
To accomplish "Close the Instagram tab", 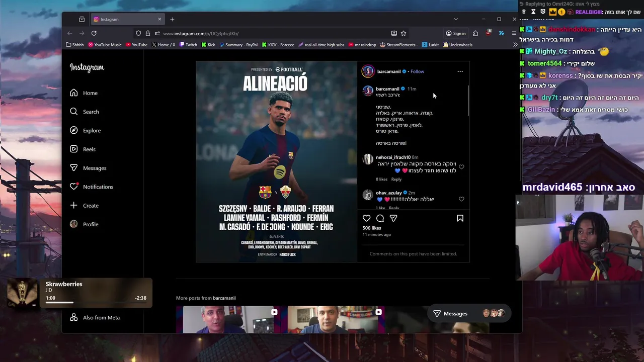I will coord(159,19).
